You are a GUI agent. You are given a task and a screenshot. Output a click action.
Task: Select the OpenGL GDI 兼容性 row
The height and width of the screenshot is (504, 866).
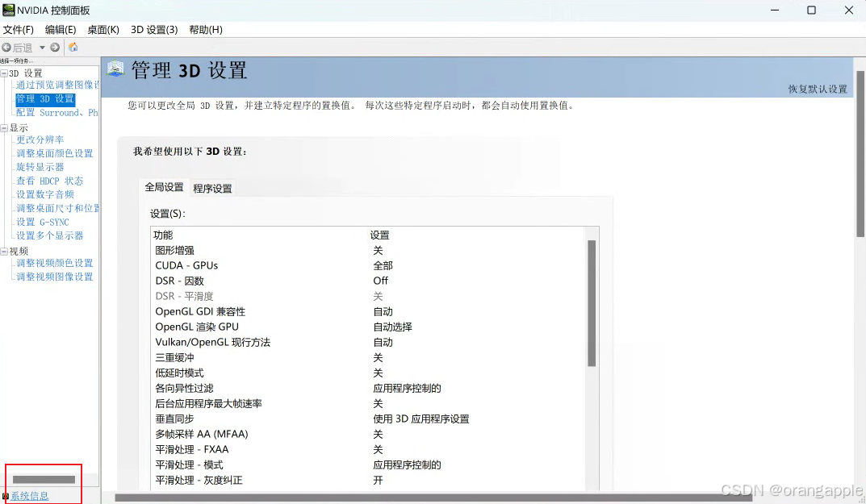pos(367,312)
